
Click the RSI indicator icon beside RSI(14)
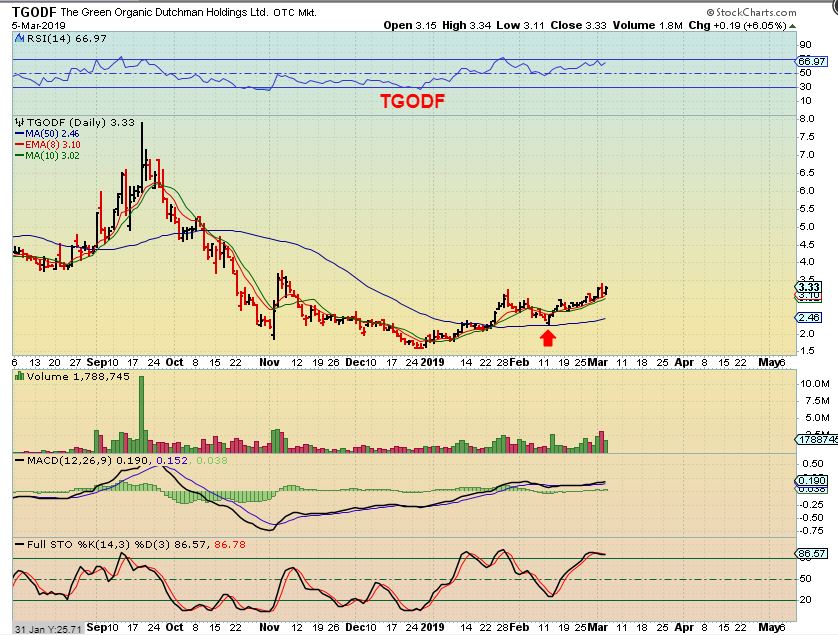pyautogui.click(x=19, y=38)
